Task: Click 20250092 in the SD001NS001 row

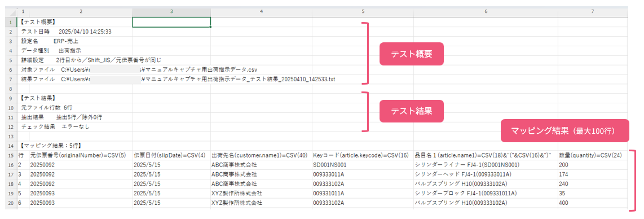Action: coord(81,165)
